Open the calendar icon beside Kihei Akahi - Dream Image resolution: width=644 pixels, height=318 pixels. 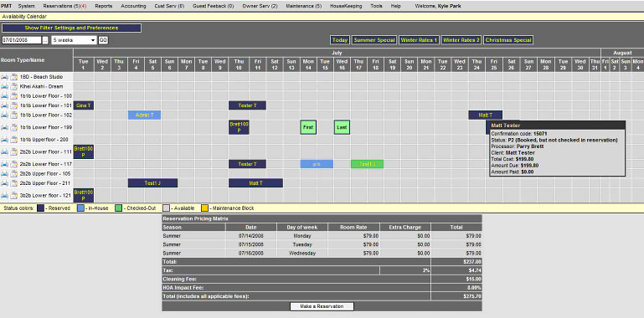click(14, 86)
